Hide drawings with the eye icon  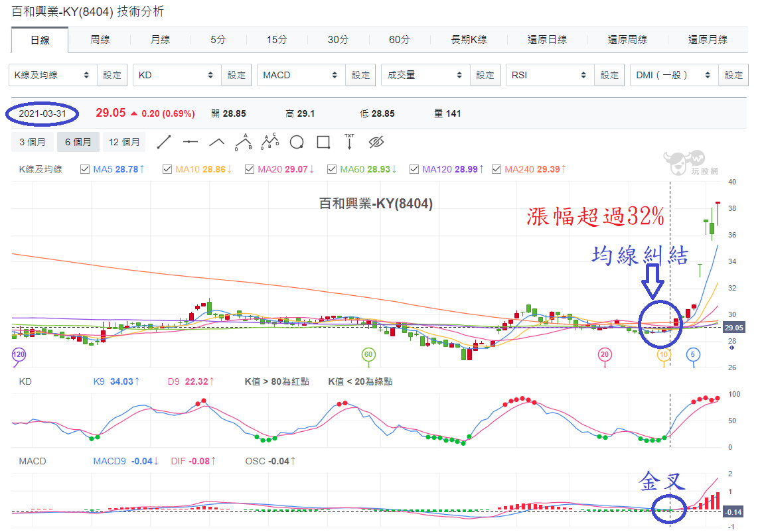376,142
